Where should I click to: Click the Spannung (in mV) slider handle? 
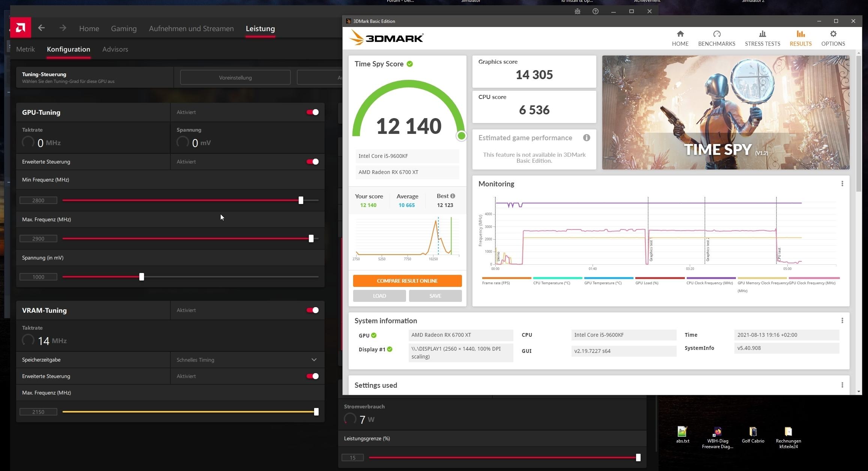click(141, 277)
